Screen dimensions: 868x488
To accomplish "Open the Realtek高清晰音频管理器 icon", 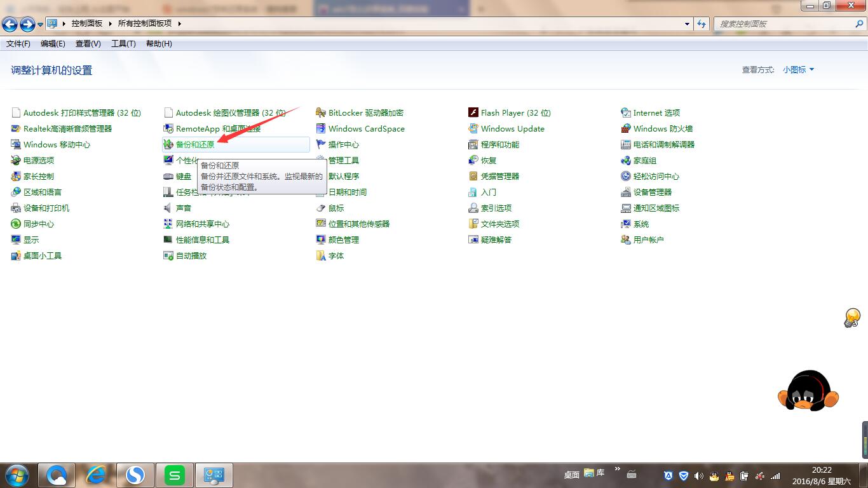I will click(16, 128).
